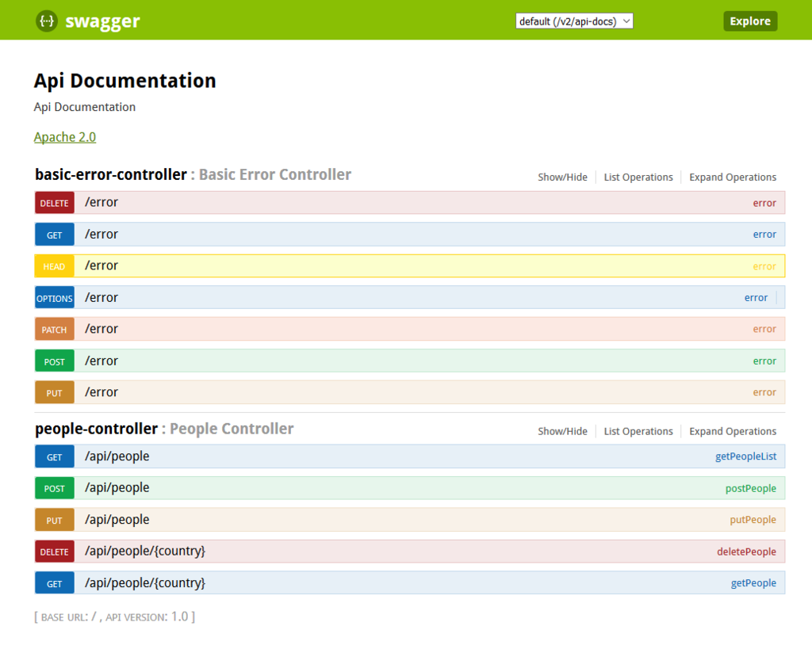The height and width of the screenshot is (649, 812).
Task: Expand the /error path in POST row
Action: click(101, 361)
